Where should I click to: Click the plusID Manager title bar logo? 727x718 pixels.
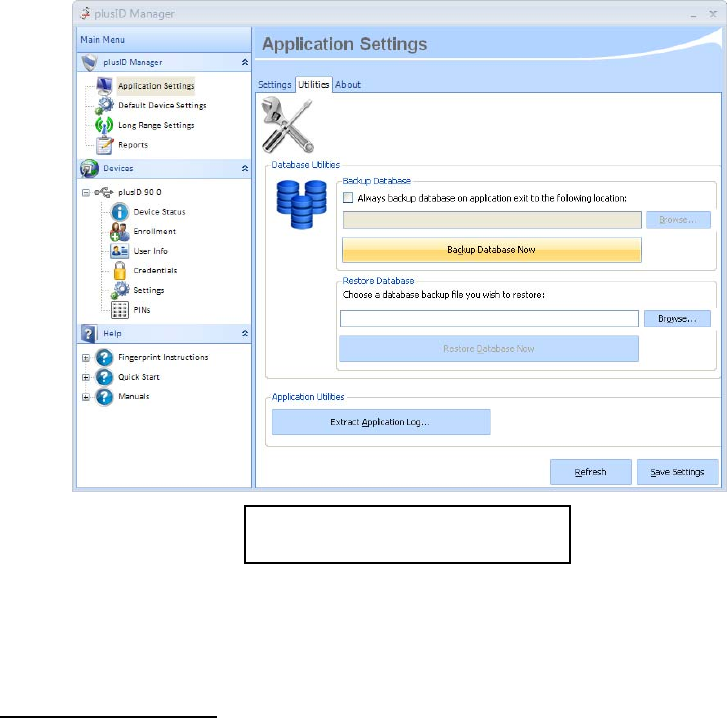(85, 14)
